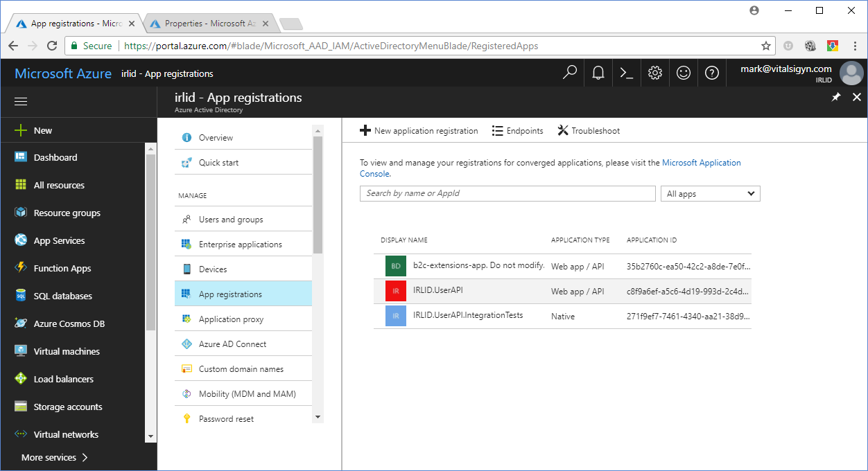The image size is (868, 471).
Task: Click the App Services icon
Action: 21,240
